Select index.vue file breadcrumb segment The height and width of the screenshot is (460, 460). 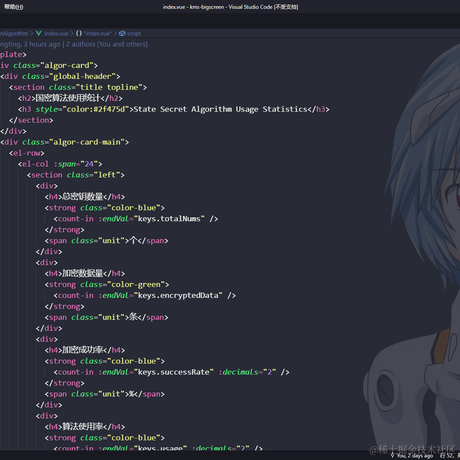56,33
